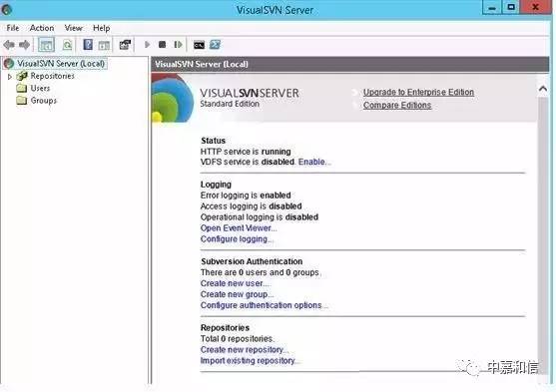Select the Repositories tree label
Viewport: 556px width, 392px height.
pyautogui.click(x=53, y=76)
